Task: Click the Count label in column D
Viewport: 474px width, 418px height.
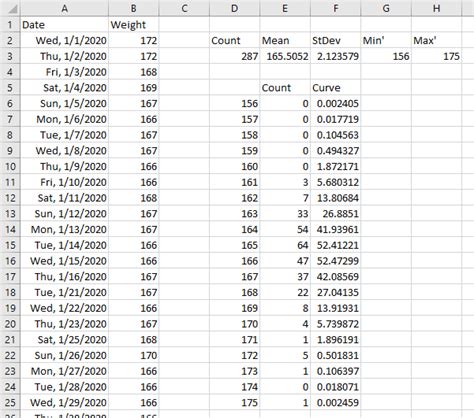Action: point(234,40)
